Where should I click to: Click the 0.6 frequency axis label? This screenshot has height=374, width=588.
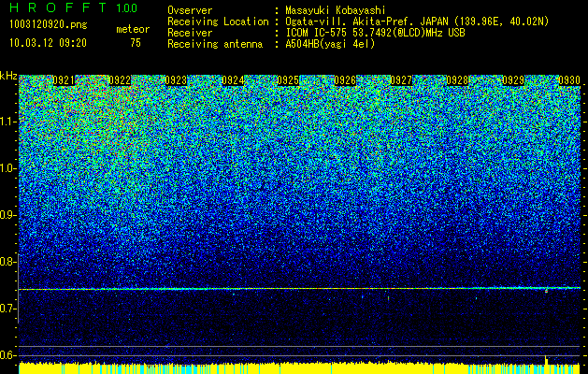pyautogui.click(x=7, y=355)
